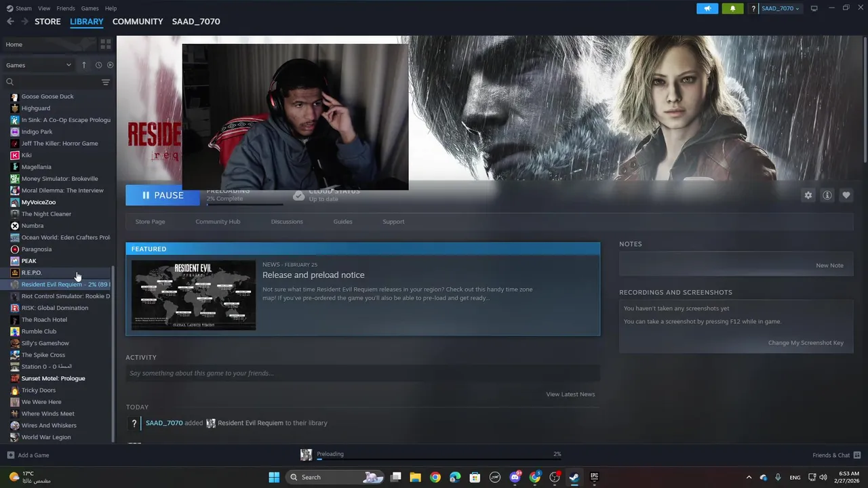The image size is (868, 488).
Task: Open Epic Games Launcher from taskbar
Action: [595, 477]
